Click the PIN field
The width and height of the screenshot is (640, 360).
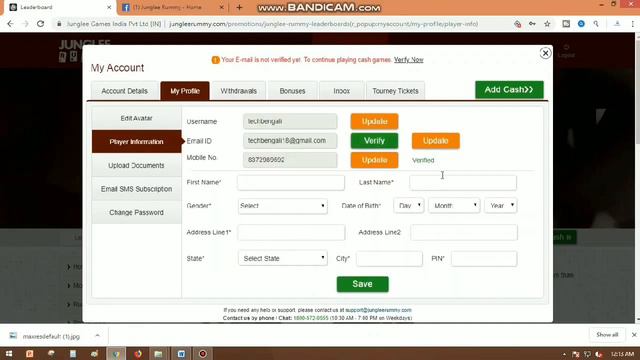tap(484, 258)
